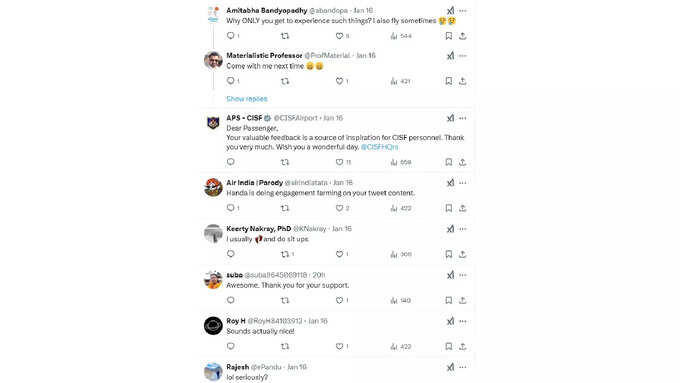Open more options on Amitabha Bandyopadhy's tweet
Screen dimensions: 680x383
point(463,11)
